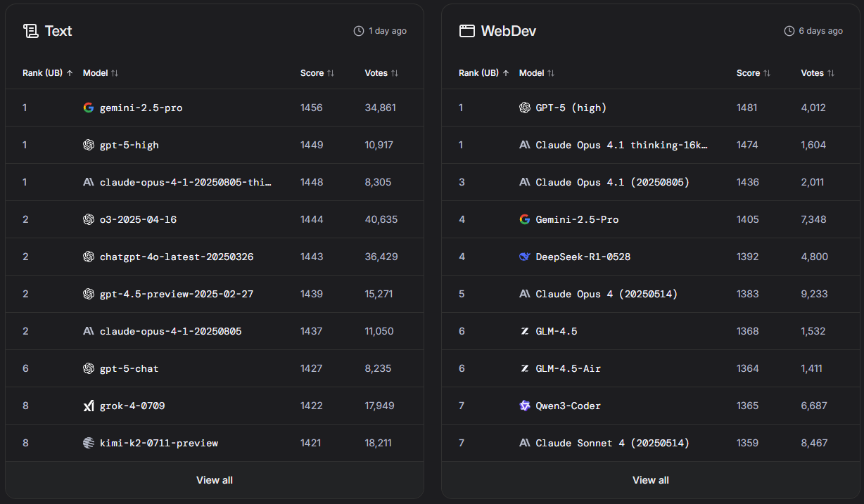The image size is (864, 504).
Task: Click the Anthropic logo beside Claude Opus 4 (20250514)
Action: [x=525, y=294]
